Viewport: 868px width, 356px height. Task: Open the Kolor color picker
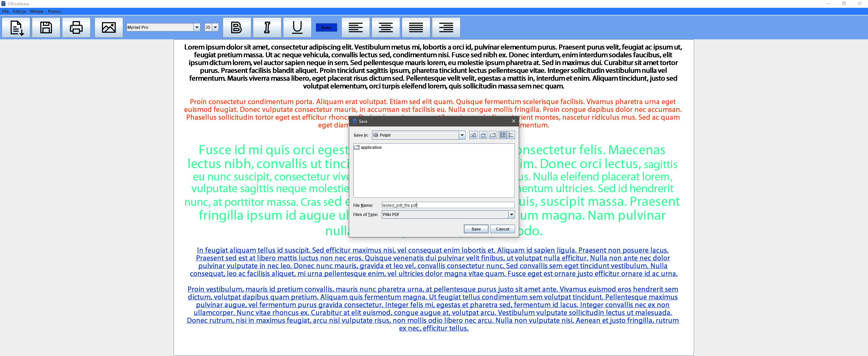click(x=326, y=27)
